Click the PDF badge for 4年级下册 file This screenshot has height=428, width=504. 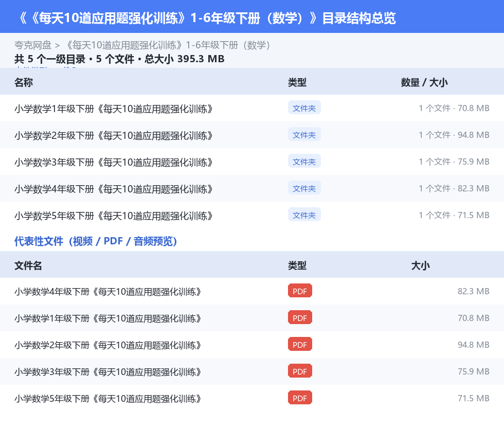(300, 291)
